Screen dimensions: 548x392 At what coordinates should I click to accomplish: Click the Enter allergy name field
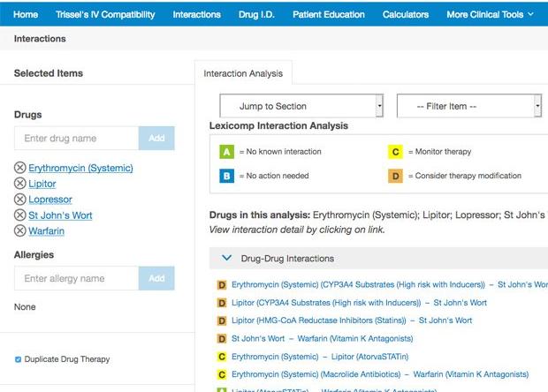coord(76,279)
